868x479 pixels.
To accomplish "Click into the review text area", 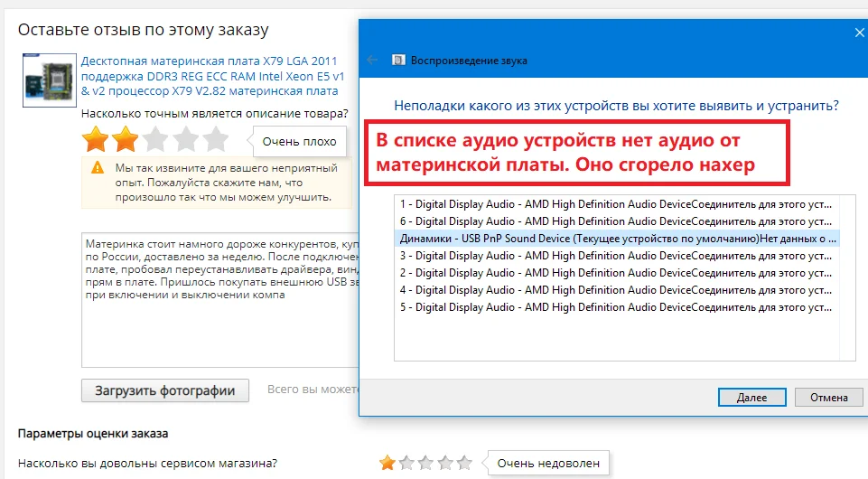I will pyautogui.click(x=221, y=300).
